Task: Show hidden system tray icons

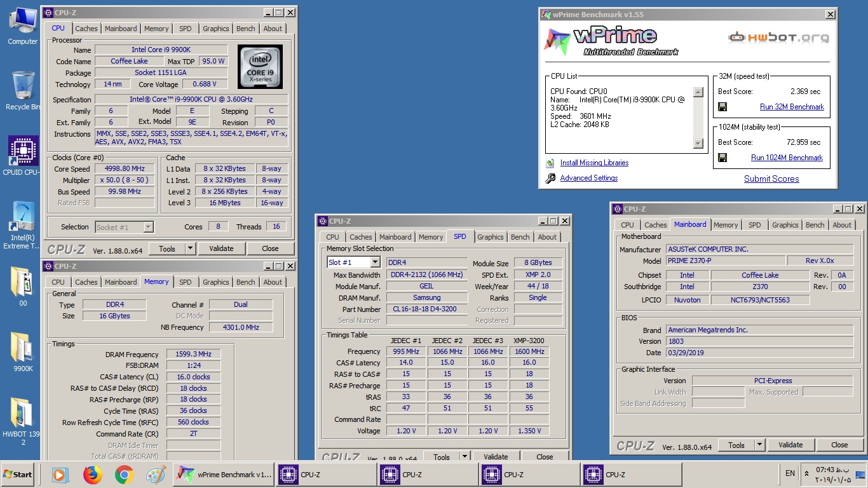Action: [x=807, y=473]
